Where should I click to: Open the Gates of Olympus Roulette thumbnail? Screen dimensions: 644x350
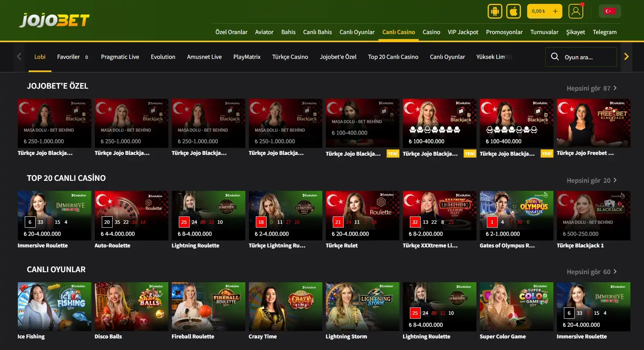coord(516,215)
